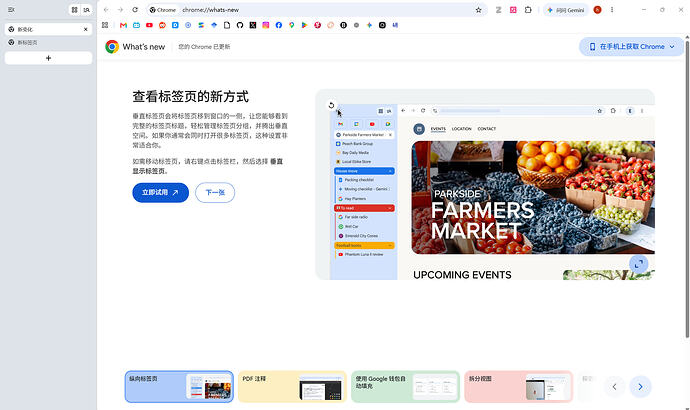
Task: Open Chrome three-dot menu
Action: point(612,10)
